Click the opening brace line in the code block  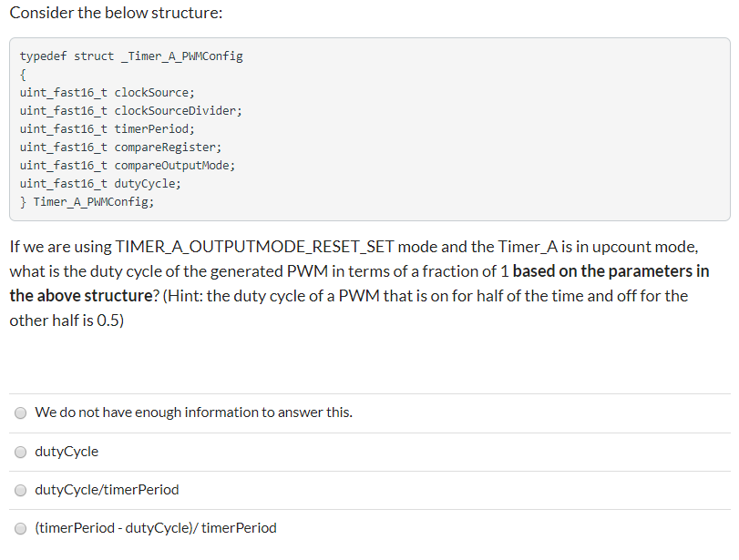tap(23, 75)
